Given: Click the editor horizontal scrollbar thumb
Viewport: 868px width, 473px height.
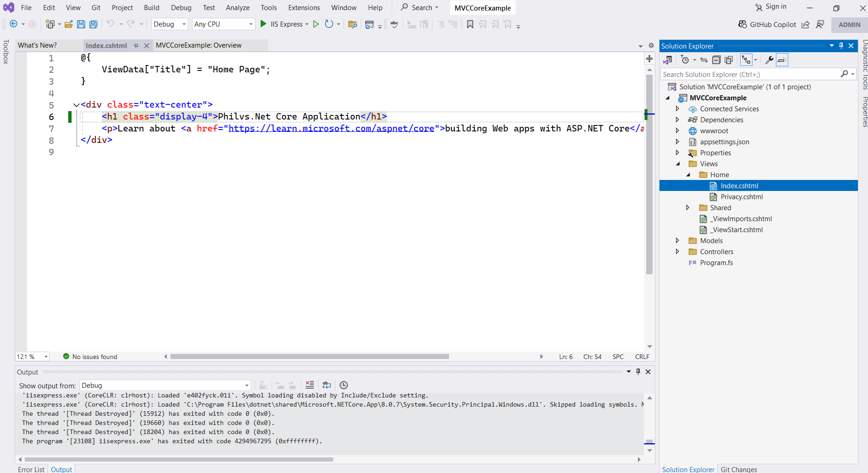Looking at the screenshot, I should click(x=309, y=357).
